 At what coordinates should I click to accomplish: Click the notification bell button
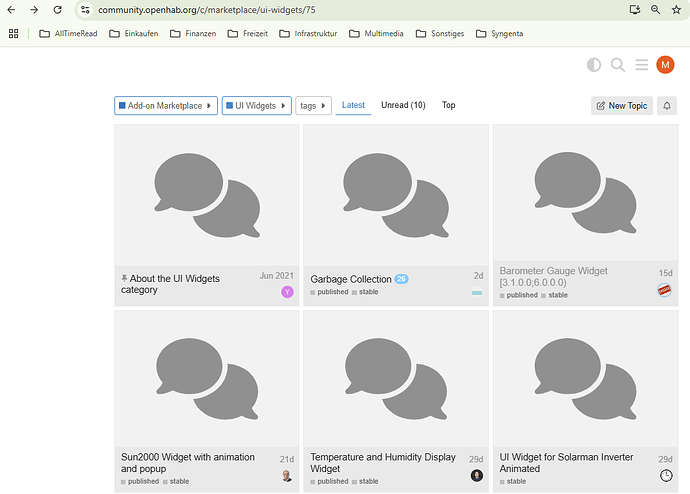tap(666, 105)
